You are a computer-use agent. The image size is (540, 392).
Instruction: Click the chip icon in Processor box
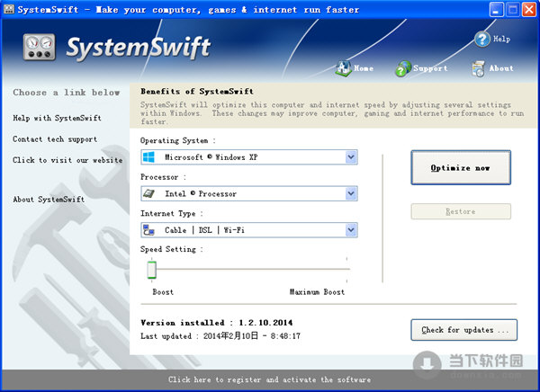(148, 194)
